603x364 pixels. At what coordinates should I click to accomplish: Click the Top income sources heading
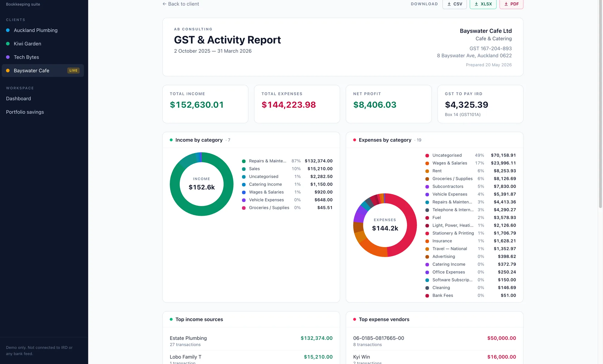click(x=199, y=319)
